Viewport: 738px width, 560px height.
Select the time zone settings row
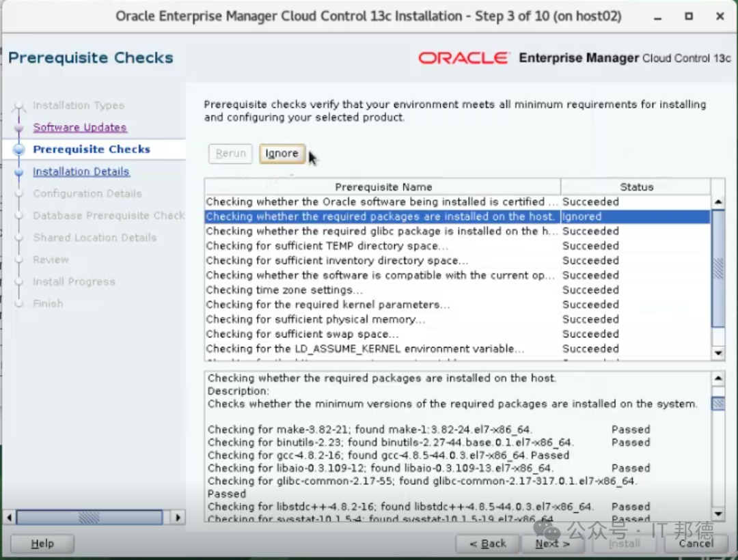click(457, 290)
